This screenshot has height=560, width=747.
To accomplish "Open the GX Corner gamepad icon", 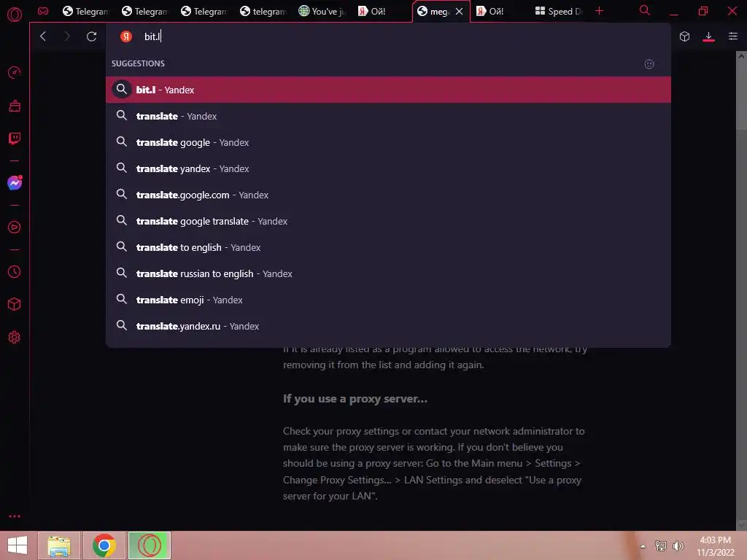I will click(x=43, y=11).
